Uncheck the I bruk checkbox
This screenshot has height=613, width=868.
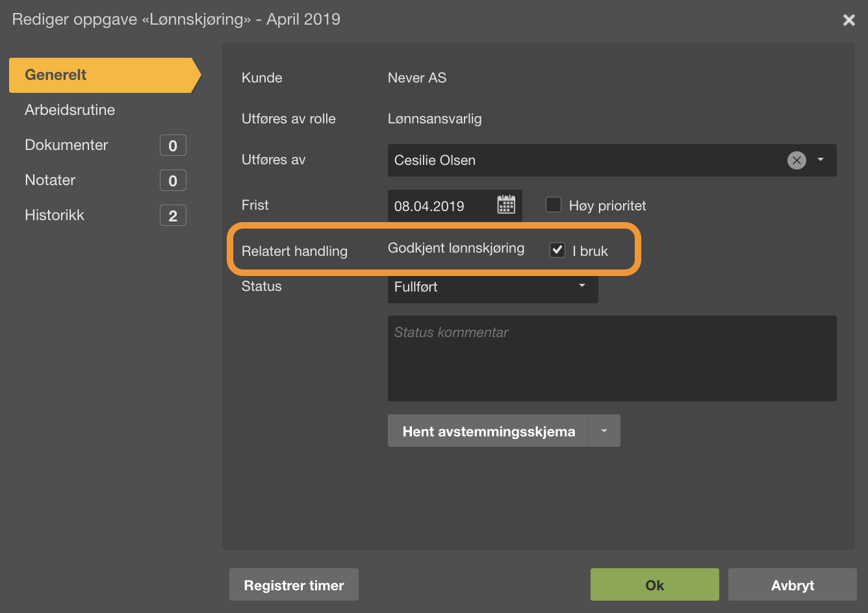(557, 250)
